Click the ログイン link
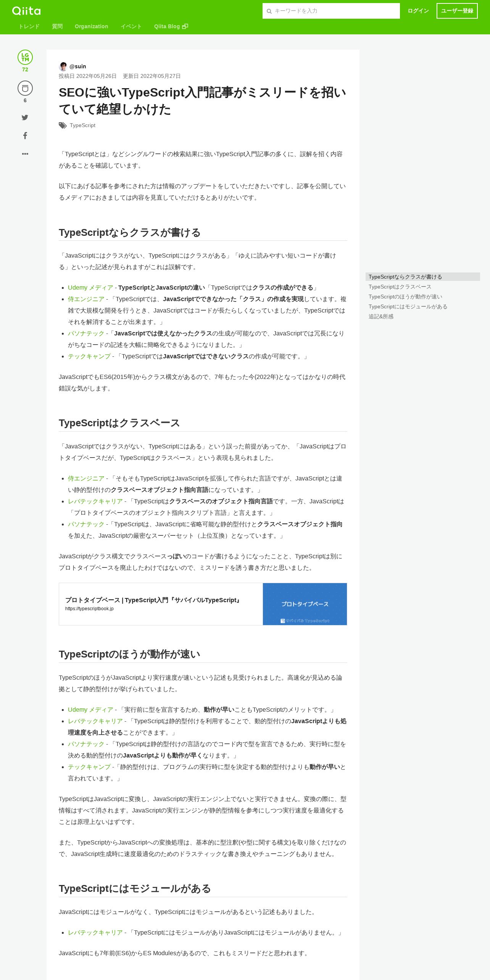490x980 pixels. click(418, 11)
